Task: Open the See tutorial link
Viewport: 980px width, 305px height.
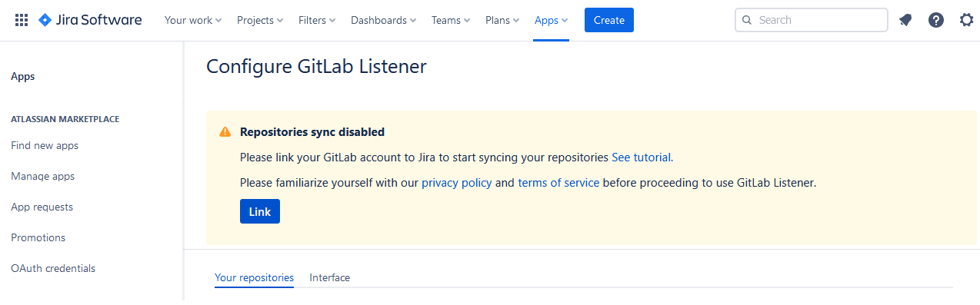Action: click(x=641, y=157)
